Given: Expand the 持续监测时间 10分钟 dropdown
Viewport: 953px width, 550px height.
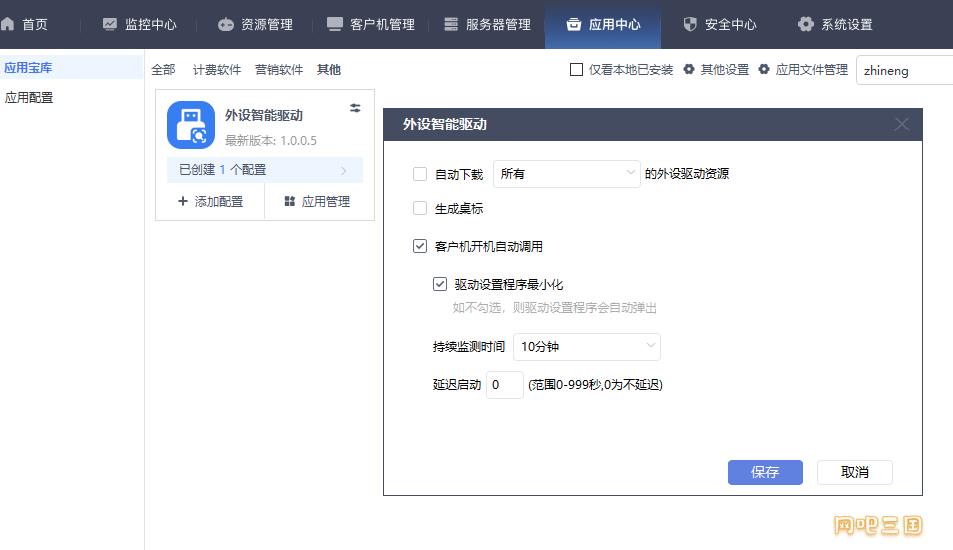Looking at the screenshot, I should coord(587,346).
